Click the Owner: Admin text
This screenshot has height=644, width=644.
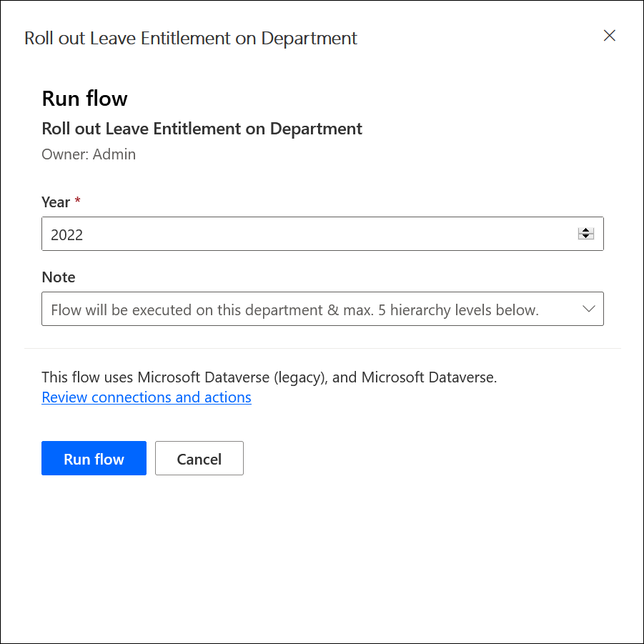pos(89,154)
